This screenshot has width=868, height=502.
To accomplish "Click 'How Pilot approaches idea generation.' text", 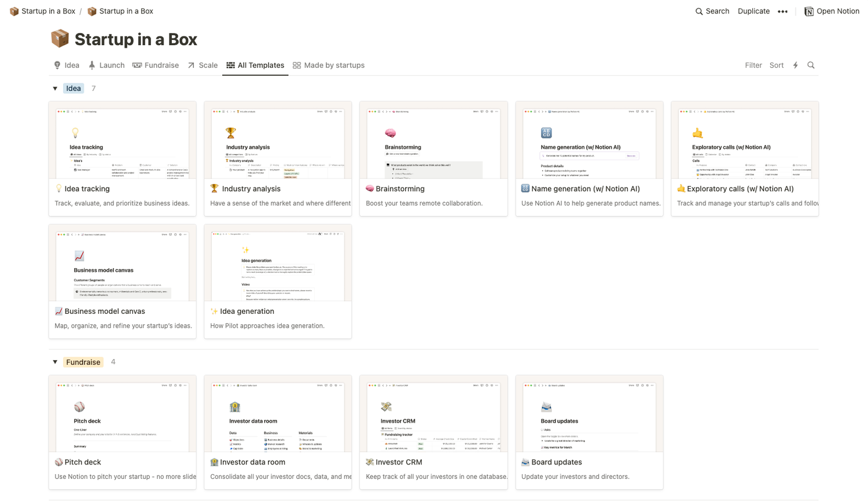I will [x=267, y=326].
